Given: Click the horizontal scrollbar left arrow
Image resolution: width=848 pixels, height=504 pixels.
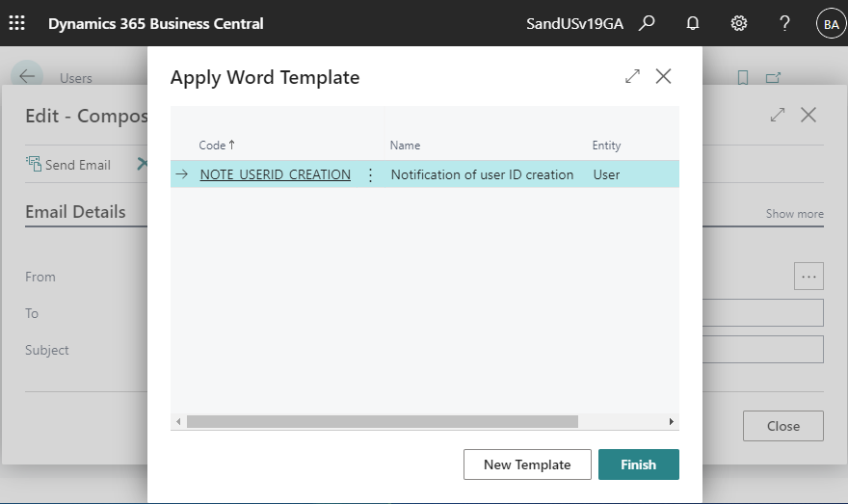Looking at the screenshot, I should pos(178,421).
